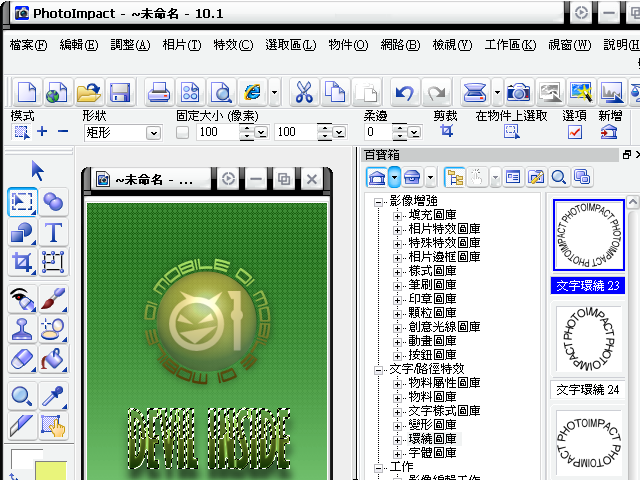Image resolution: width=640 pixels, height=480 pixels.
Task: Preview in Internet Explorer browser icon
Action: click(253, 91)
